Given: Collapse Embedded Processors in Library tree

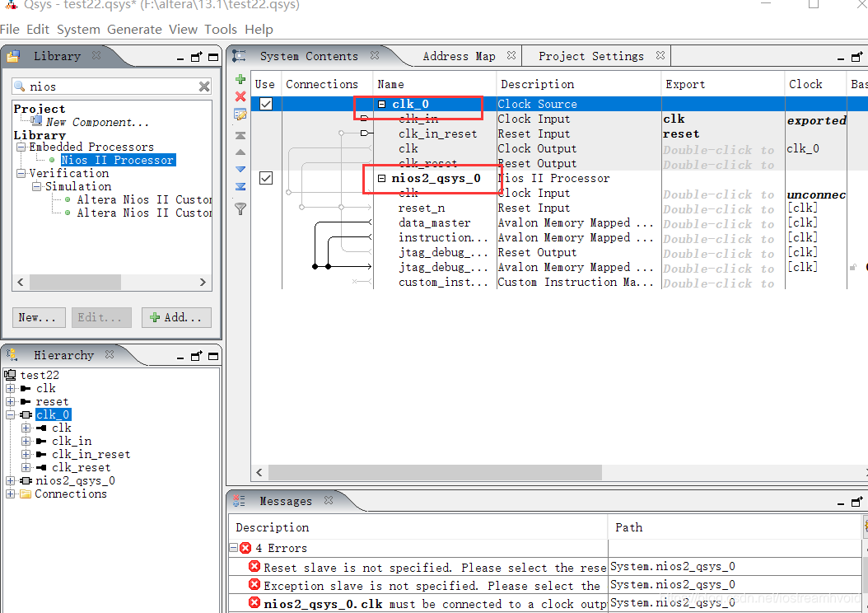Looking at the screenshot, I should 21,147.
